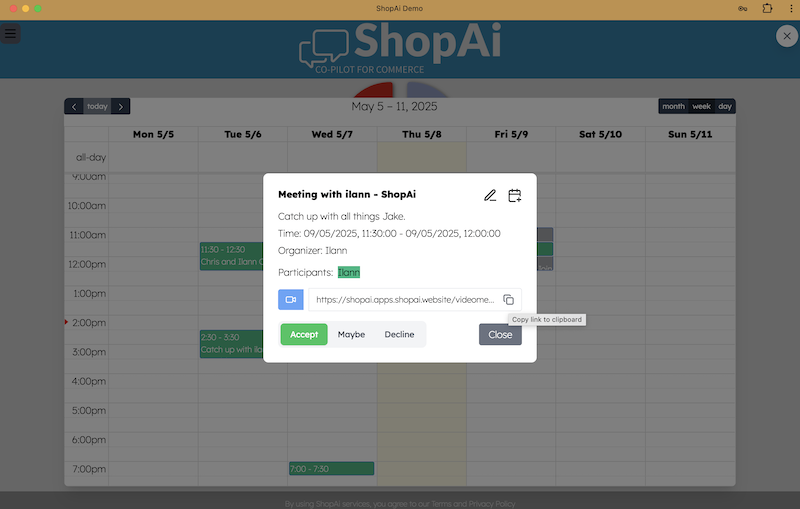
Task: Decline the meeting invitation
Action: [x=399, y=335]
